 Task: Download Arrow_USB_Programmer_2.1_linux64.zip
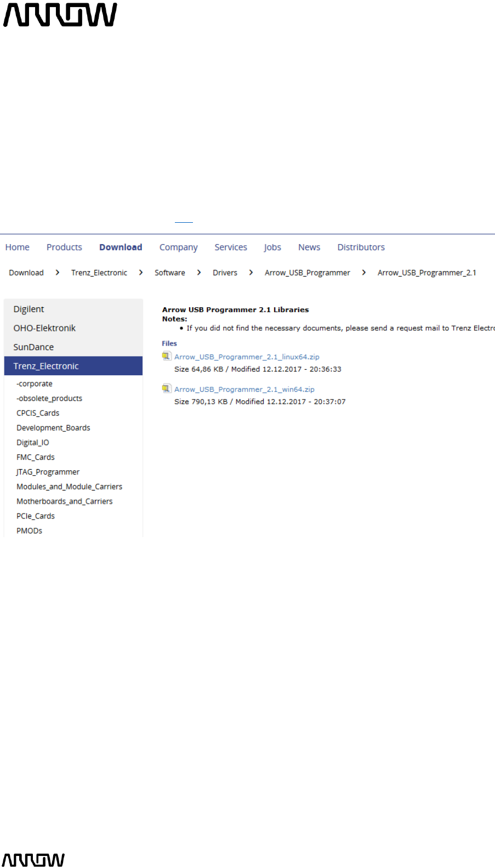[247, 357]
